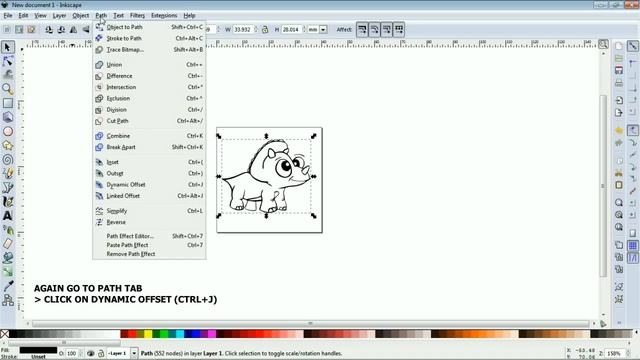Choose Object to Path menu entry
640x360 pixels.
[x=149, y=27]
